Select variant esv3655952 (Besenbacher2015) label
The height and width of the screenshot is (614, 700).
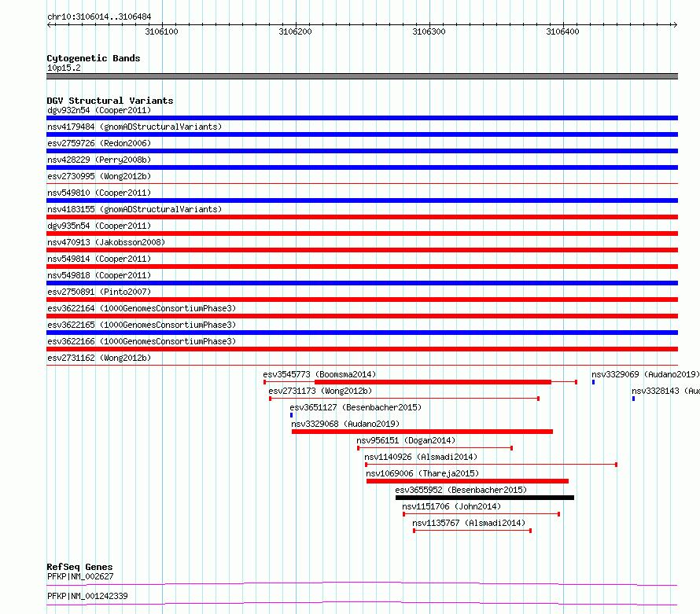[461, 490]
